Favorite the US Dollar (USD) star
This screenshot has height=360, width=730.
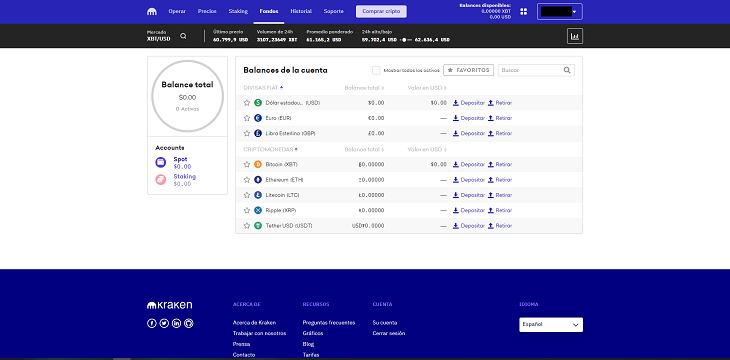click(247, 102)
